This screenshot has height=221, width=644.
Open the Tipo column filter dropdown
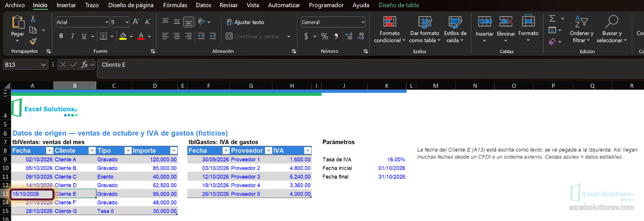pos(128,151)
